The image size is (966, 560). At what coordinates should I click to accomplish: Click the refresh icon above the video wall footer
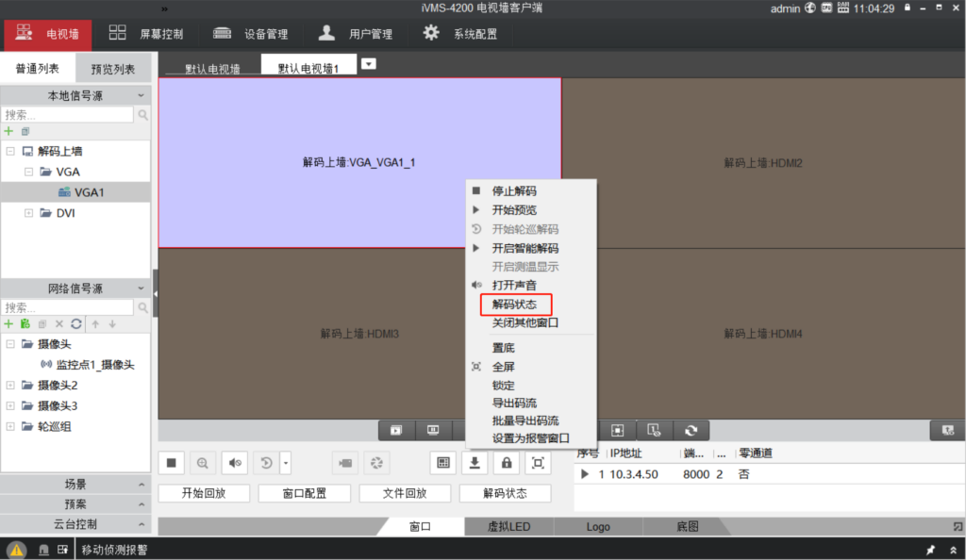691,430
